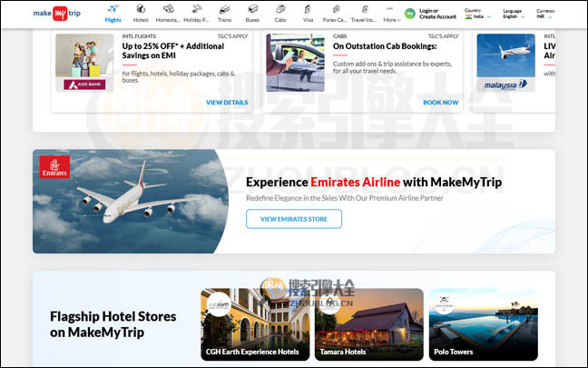Image resolution: width=588 pixels, height=368 pixels.
Task: Click 'Flagship Hotel Stores on MakeMyTrip' heading
Action: click(113, 324)
